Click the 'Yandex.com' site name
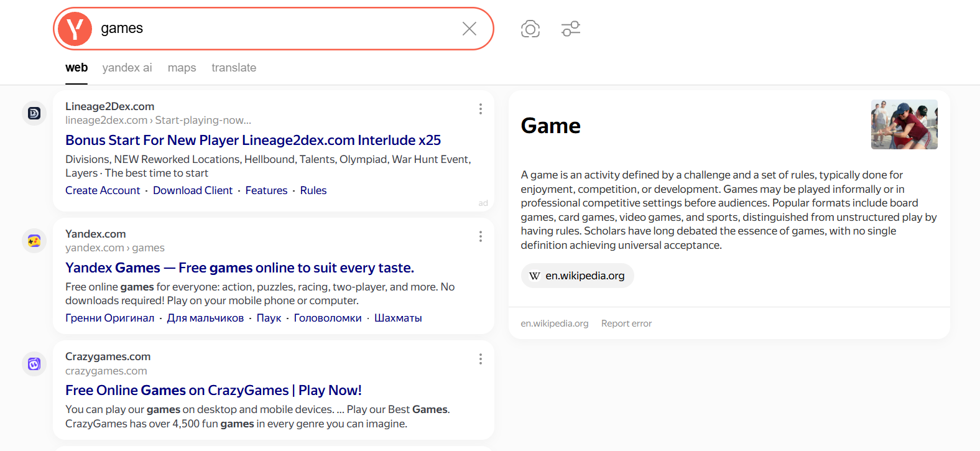The image size is (980, 451). coord(96,234)
